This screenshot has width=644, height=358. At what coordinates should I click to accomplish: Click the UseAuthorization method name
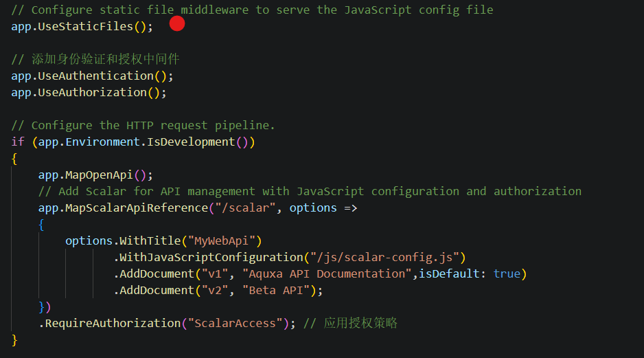coord(93,93)
